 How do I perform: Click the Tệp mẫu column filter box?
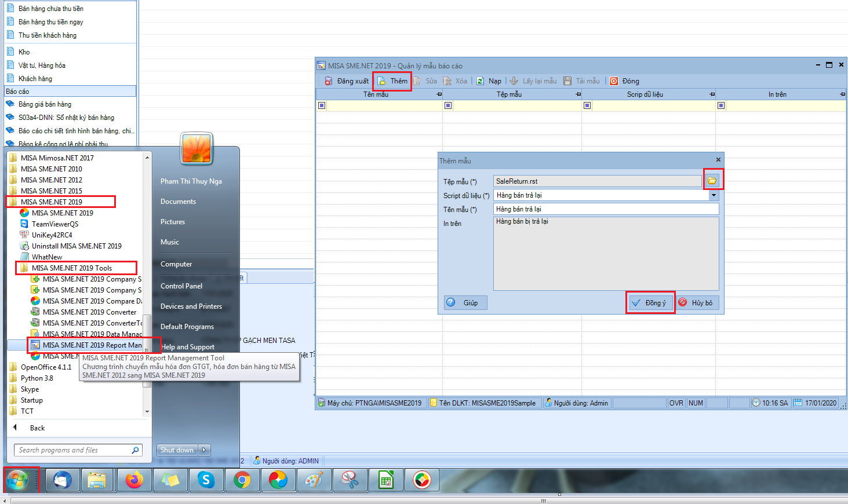[447, 105]
